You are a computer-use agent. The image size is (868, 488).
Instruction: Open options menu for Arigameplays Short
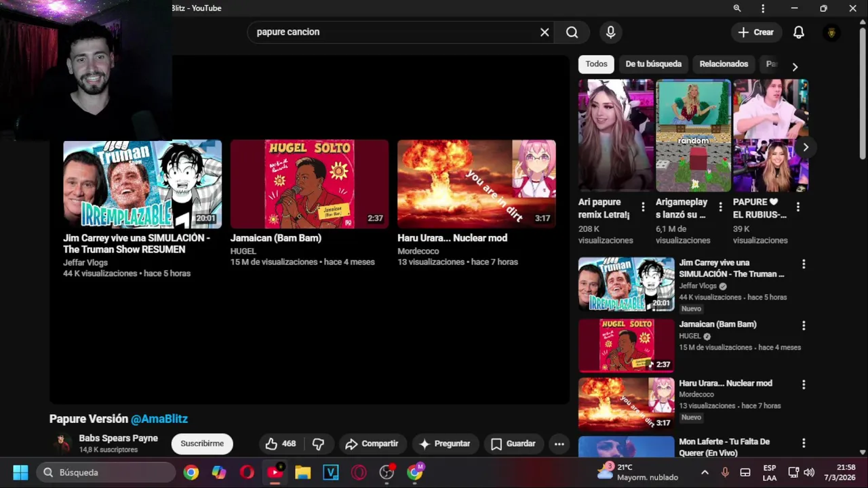(x=720, y=206)
